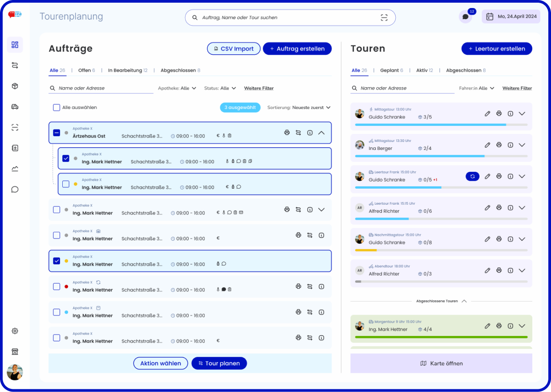Expand Alfred Richter's Abendtour details
Viewport: 551px width, 392px height.
[x=522, y=270]
